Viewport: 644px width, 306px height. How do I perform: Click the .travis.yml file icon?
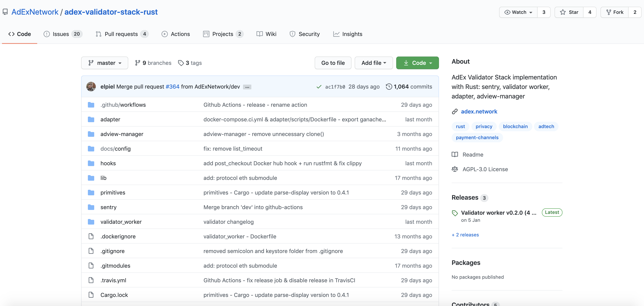pyautogui.click(x=91, y=280)
